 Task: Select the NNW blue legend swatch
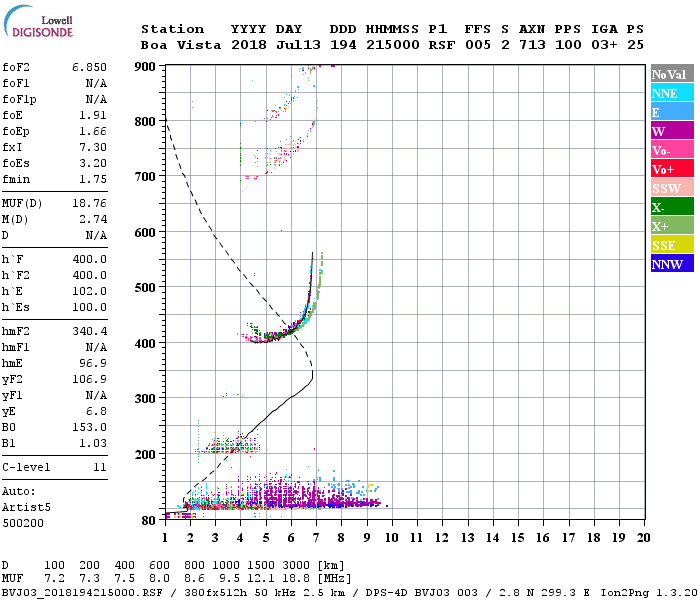pos(672,264)
